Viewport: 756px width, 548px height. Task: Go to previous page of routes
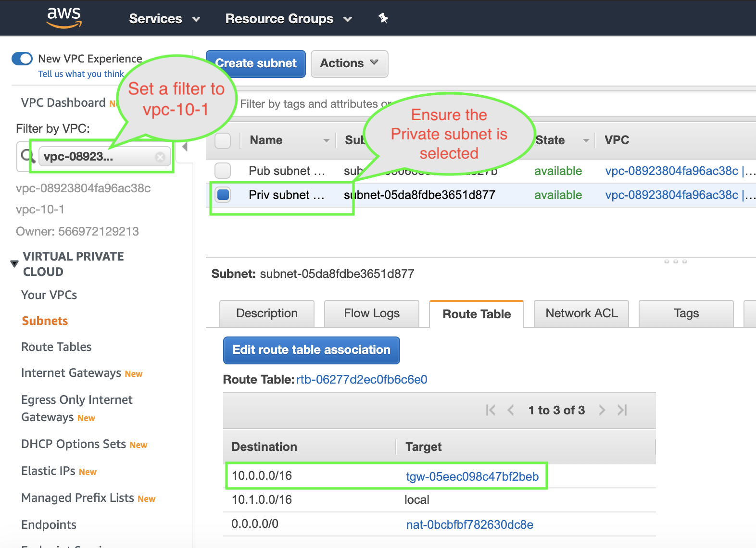point(511,410)
